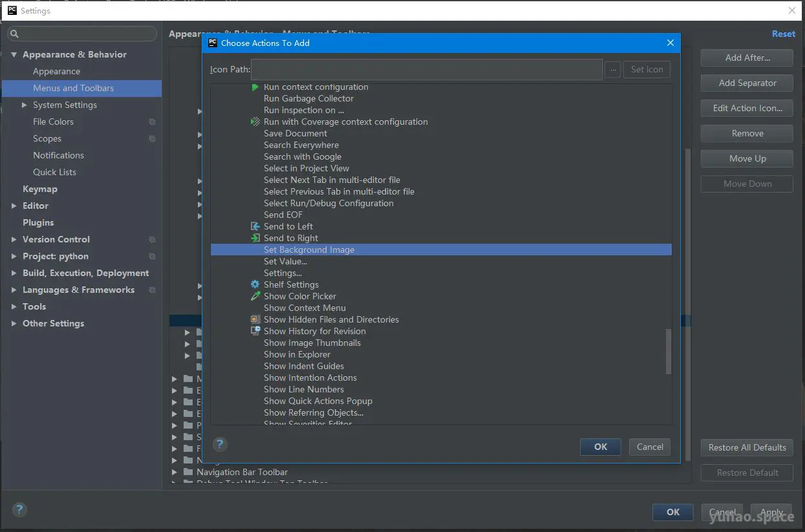This screenshot has width=805, height=532.
Task: Select the Search with Google action
Action: tap(303, 156)
